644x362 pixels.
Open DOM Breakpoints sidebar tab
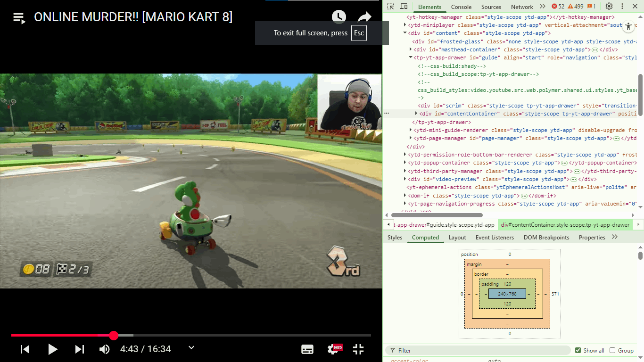(x=546, y=238)
